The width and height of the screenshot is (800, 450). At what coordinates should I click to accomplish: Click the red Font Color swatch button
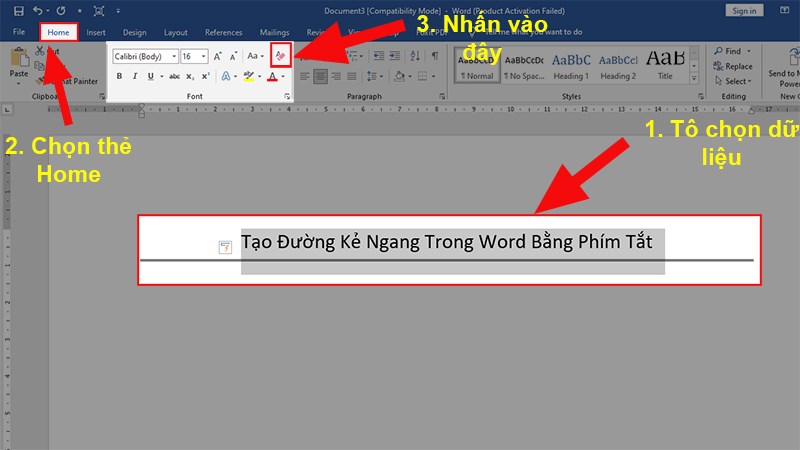[x=271, y=76]
